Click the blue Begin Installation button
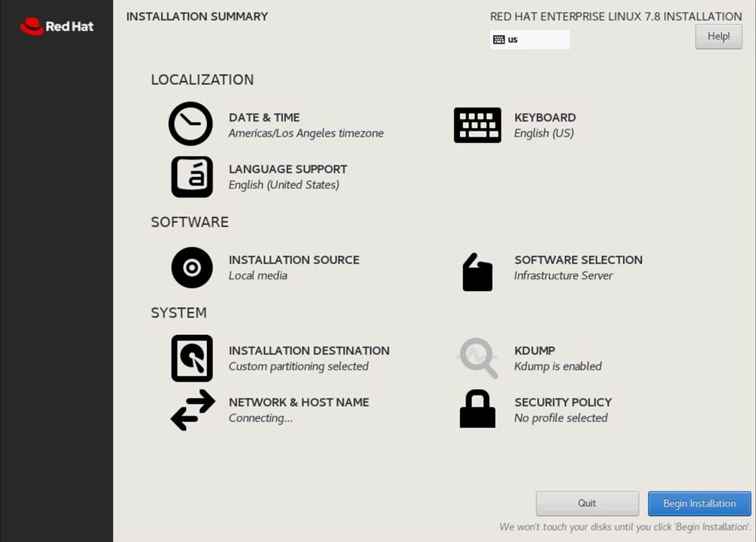 699,503
